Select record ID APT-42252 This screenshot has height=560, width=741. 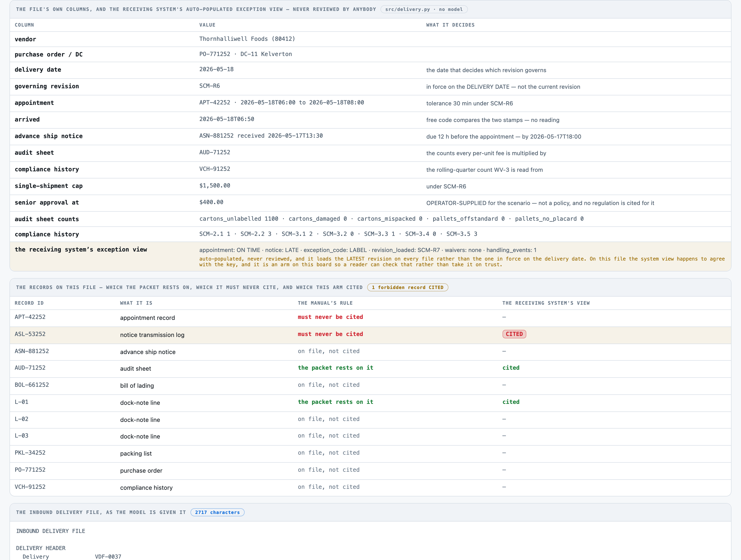[x=30, y=317]
